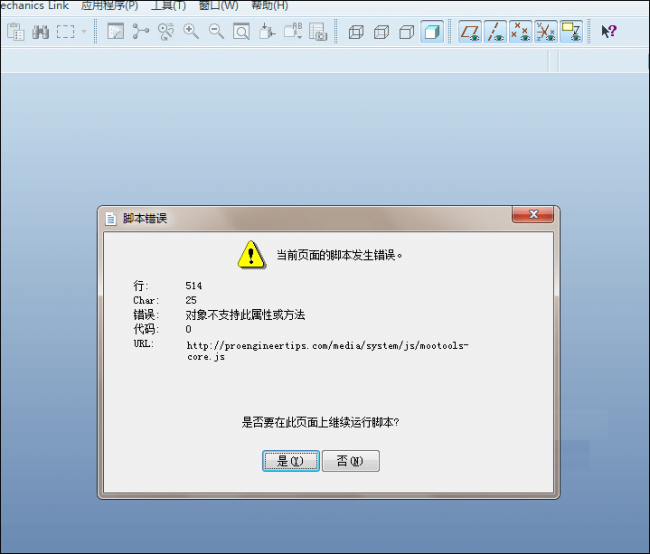Click the document icon in the 脚本错误 title bar
650x554 pixels.
pos(111,219)
